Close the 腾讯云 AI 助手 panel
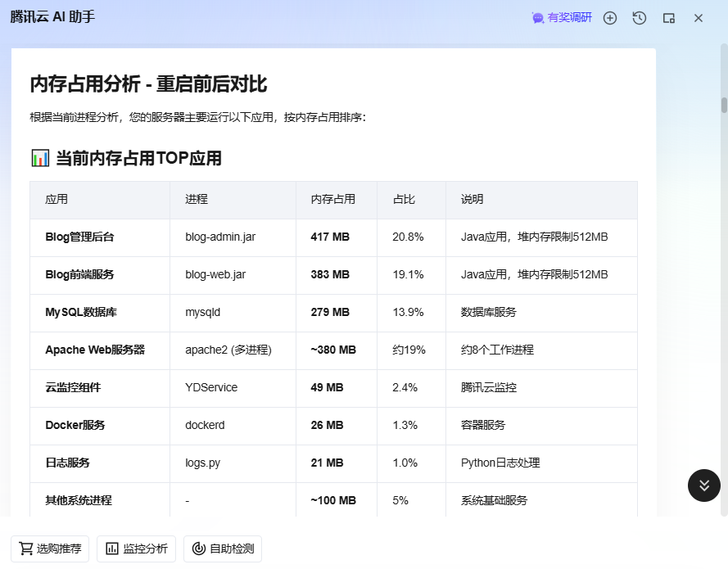 point(699,18)
